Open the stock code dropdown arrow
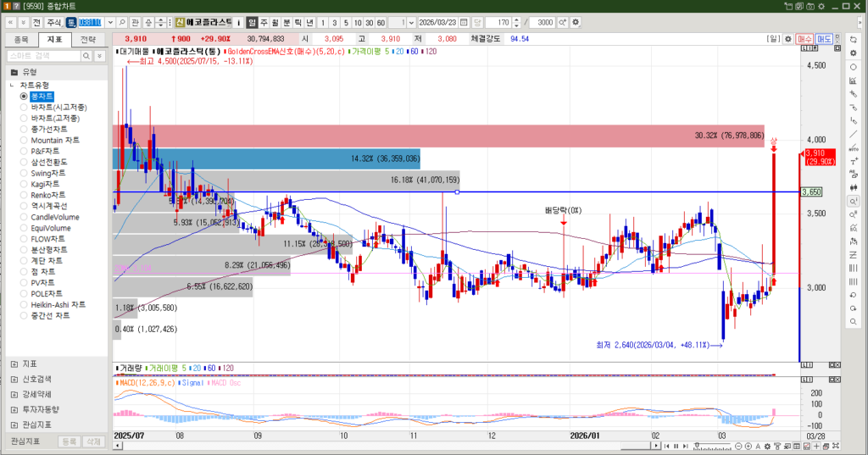Image resolution: width=868 pixels, height=455 pixels. (108, 21)
